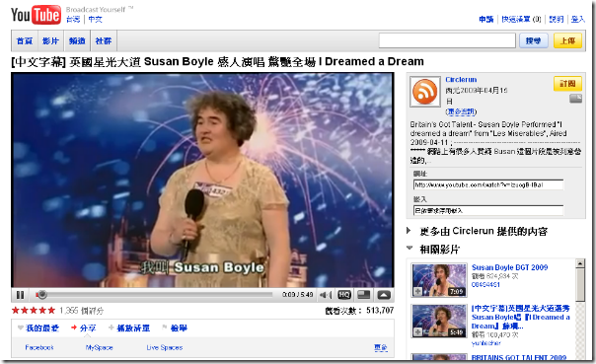Open the add to playlists tab
Viewport: 596px width, 364px height.
coord(129,328)
